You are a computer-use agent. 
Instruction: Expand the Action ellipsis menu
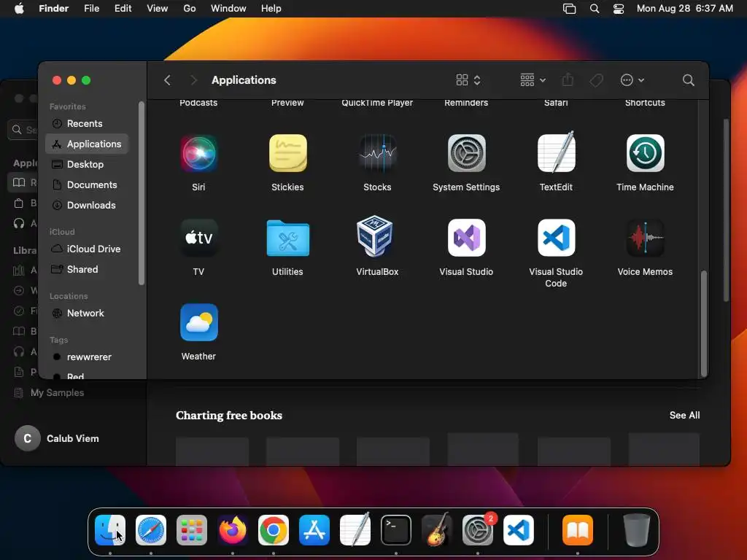click(x=632, y=80)
